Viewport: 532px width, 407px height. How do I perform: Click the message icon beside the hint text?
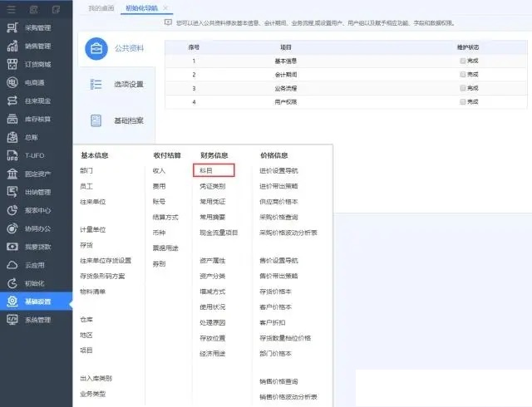click(168, 22)
